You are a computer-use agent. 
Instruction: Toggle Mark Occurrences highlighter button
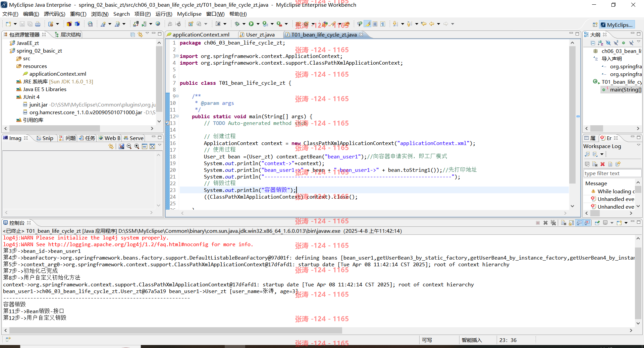pos(368,24)
